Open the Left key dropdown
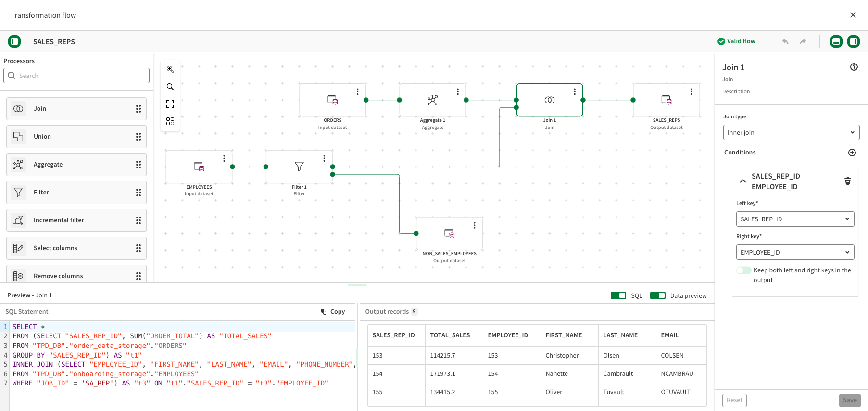This screenshot has height=411, width=868. pyautogui.click(x=795, y=219)
